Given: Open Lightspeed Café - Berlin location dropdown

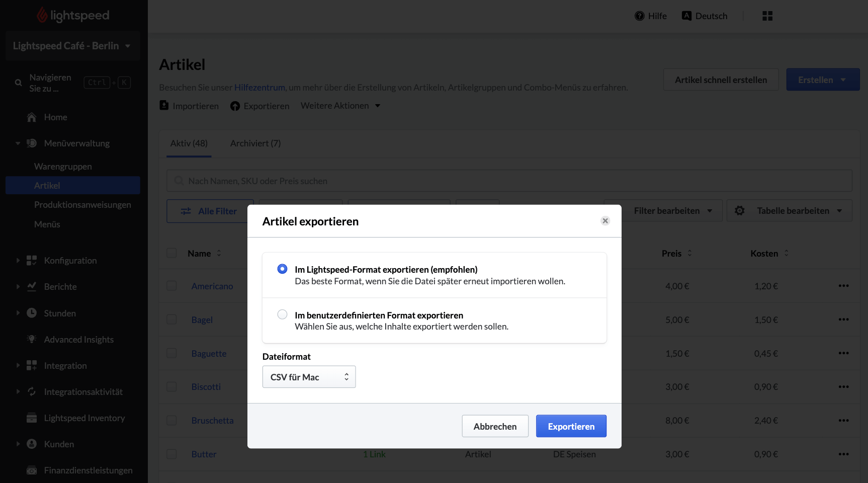Looking at the screenshot, I should [x=72, y=46].
